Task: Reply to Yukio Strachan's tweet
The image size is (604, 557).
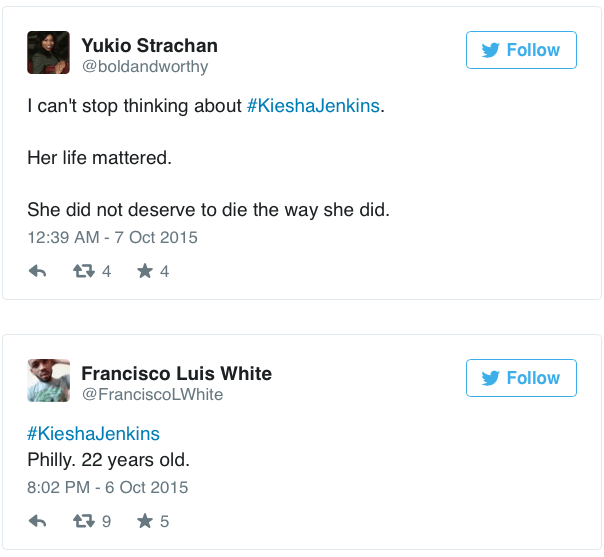Action: coord(38,271)
